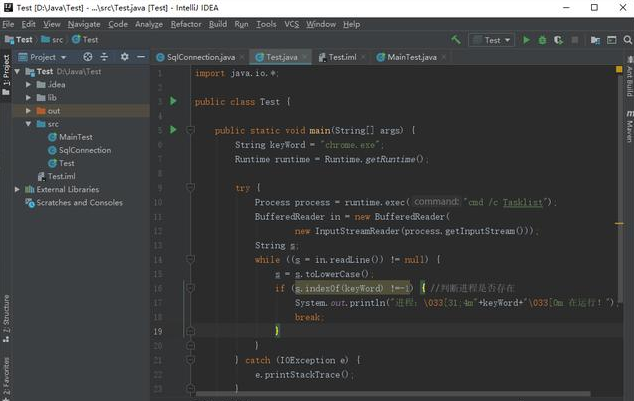Run the Test configuration with green play button
This screenshot has height=401, width=634.
pos(527,40)
